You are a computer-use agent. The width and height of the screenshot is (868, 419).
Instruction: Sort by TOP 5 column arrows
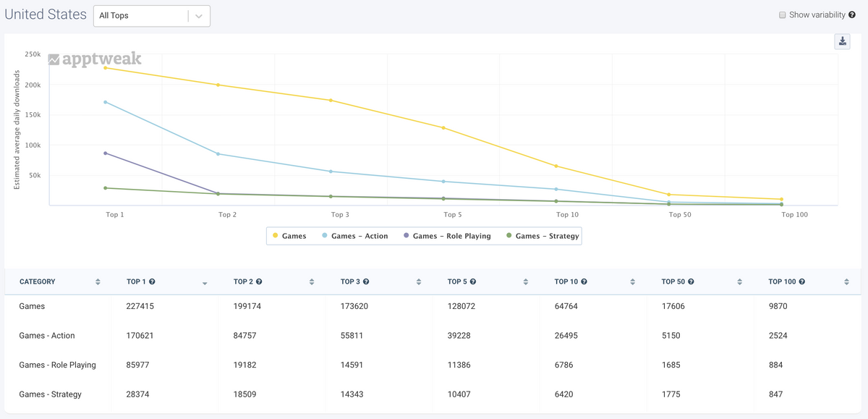[x=526, y=282]
